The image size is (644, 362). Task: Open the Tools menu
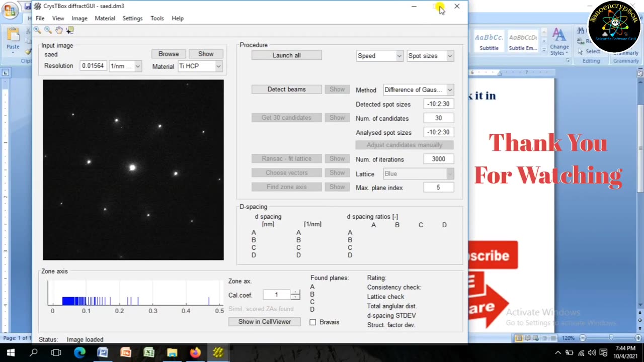[157, 18]
